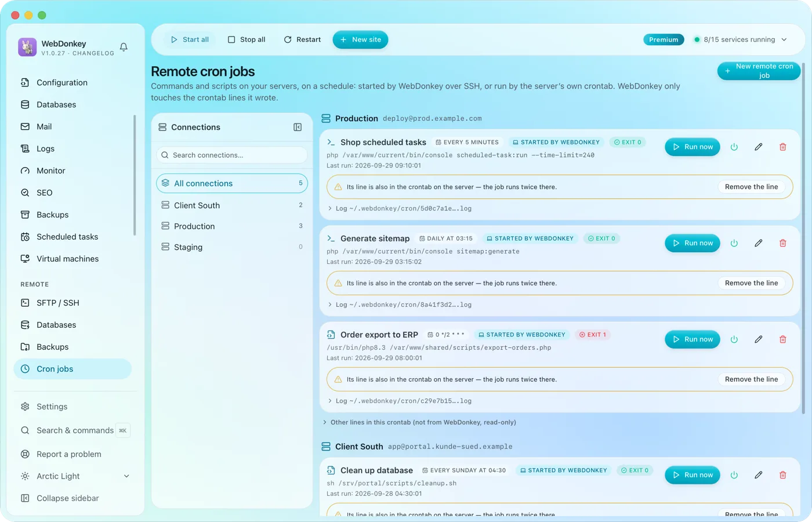Open Arctic Light theme dropdown
This screenshot has width=812, height=522.
pos(75,476)
